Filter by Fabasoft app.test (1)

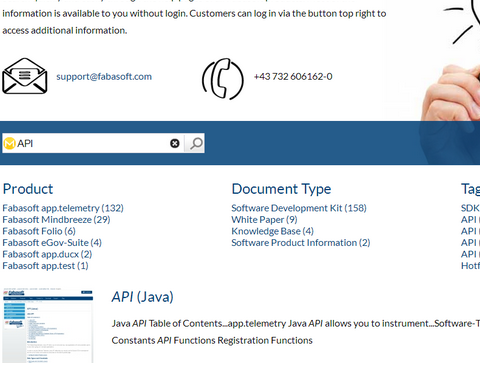pos(45,266)
